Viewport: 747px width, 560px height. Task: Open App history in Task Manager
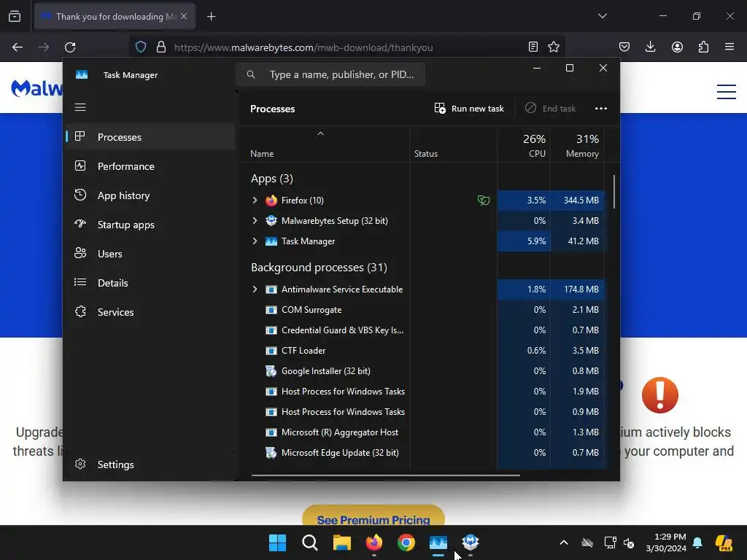[x=150, y=195]
